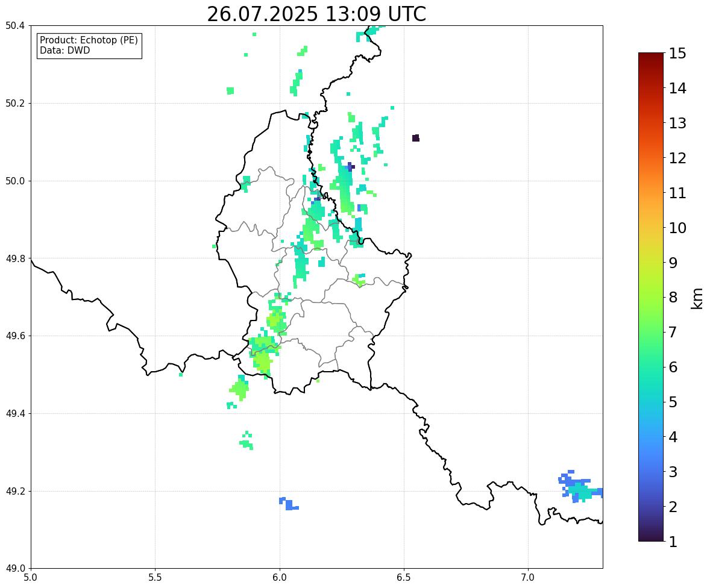Click the colorbar label "km"
Screen dimensions: 710x588
point(697,299)
